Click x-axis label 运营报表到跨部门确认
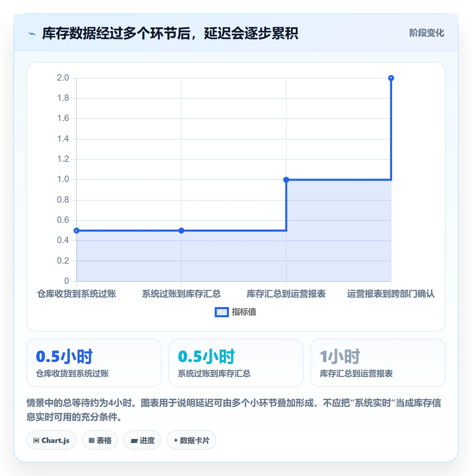This screenshot has height=476, width=472. pos(391,294)
